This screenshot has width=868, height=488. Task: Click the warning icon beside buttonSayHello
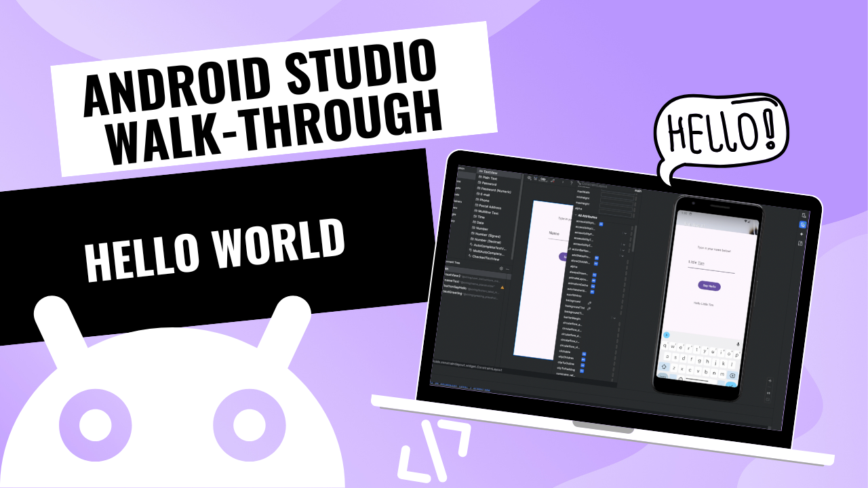point(502,287)
